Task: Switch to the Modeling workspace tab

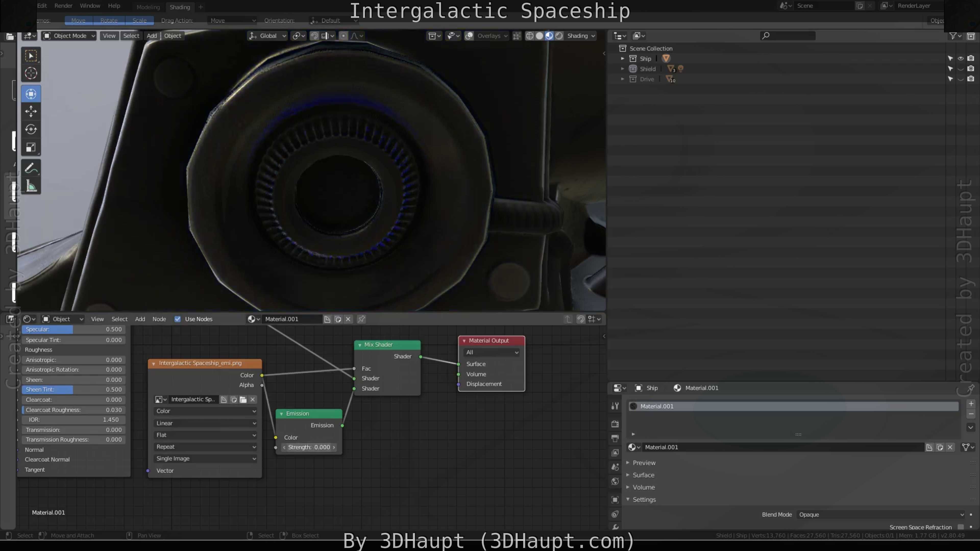Action: click(x=148, y=7)
